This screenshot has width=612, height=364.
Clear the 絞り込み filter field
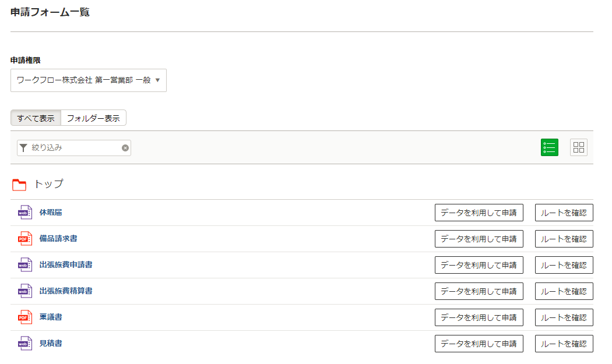coord(125,148)
